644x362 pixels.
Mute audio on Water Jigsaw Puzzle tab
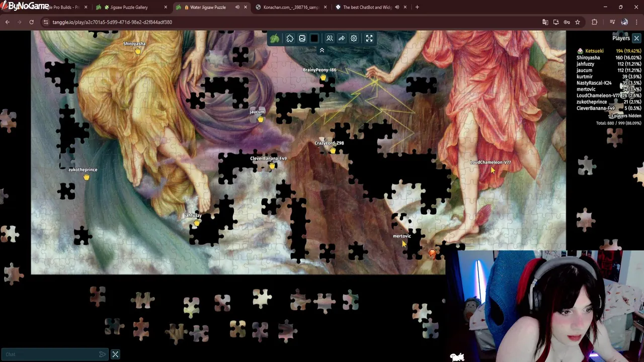pos(237,7)
